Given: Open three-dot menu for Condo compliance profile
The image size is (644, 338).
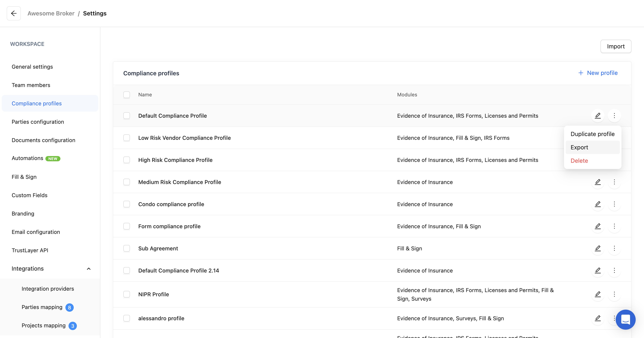Looking at the screenshot, I should point(614,204).
